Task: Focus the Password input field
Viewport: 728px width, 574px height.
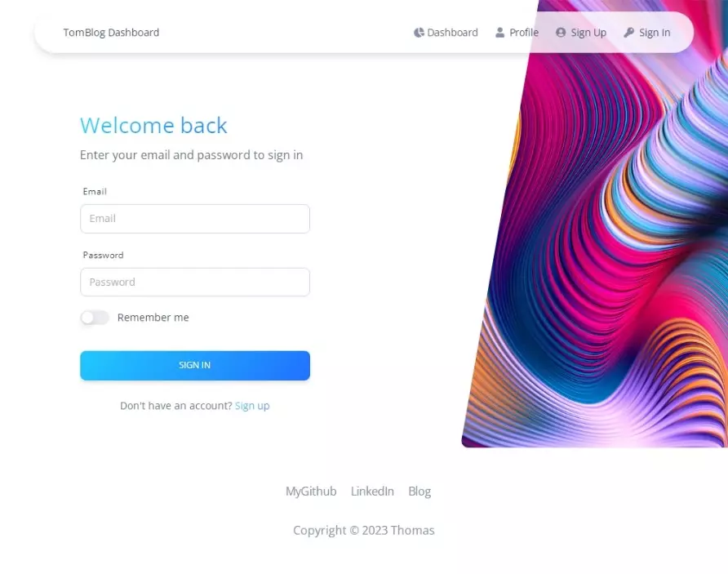Action: pos(195,282)
